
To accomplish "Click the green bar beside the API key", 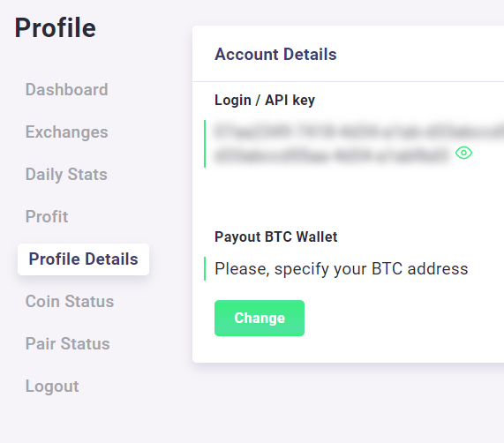I will click(205, 144).
